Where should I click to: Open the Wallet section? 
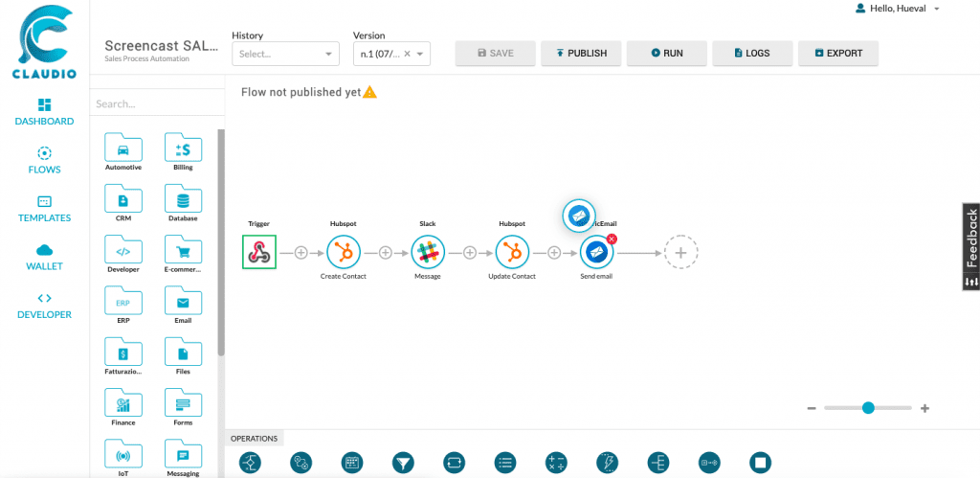[x=44, y=258]
